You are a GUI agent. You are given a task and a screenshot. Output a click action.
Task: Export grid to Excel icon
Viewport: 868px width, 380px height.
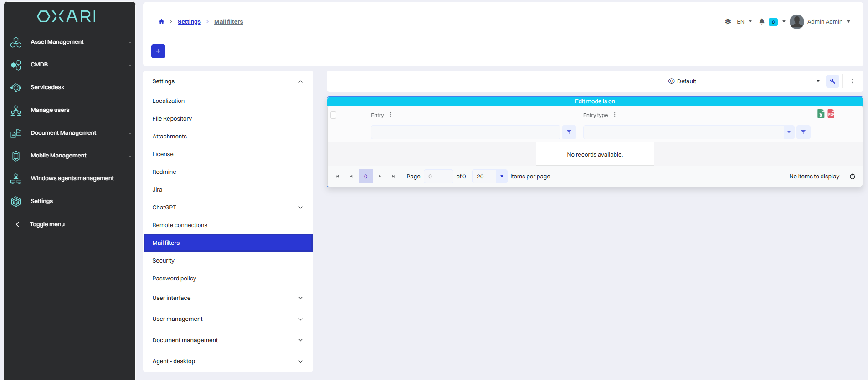[821, 114]
